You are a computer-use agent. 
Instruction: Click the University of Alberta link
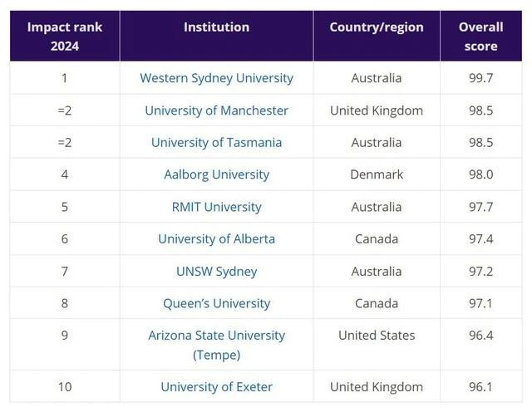[216, 239]
